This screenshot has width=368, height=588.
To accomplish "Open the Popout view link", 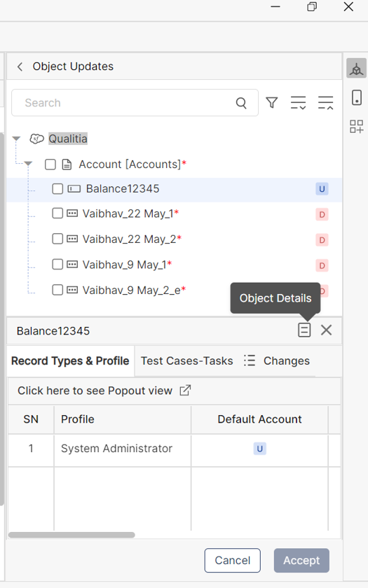I will [x=104, y=391].
